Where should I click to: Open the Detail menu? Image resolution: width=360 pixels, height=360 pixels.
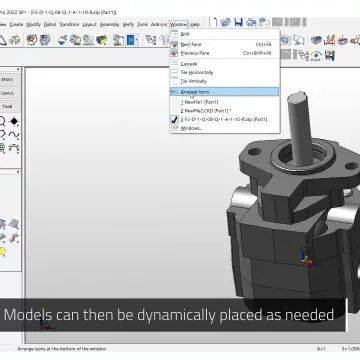coord(50,25)
